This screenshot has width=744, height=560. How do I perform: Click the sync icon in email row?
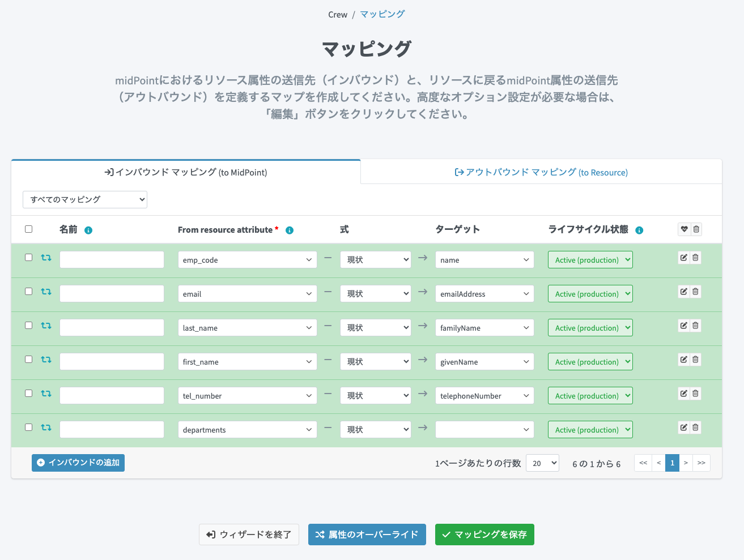pyautogui.click(x=46, y=292)
